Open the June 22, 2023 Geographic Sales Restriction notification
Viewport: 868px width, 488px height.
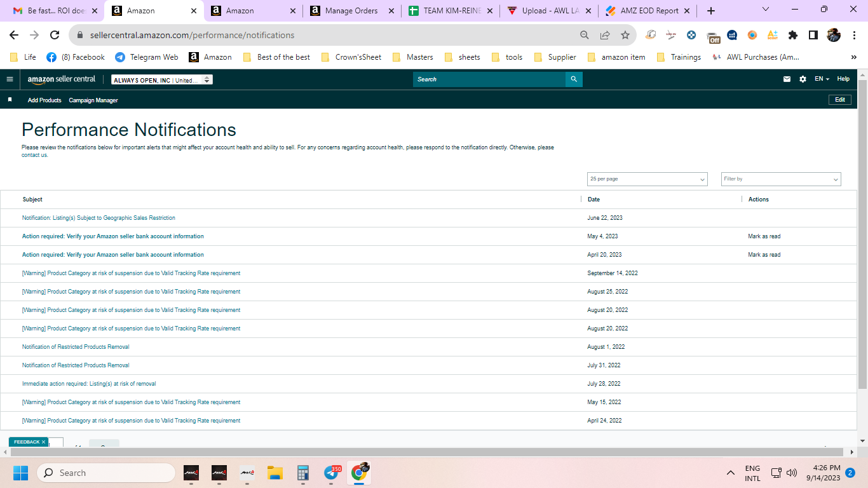(x=98, y=218)
